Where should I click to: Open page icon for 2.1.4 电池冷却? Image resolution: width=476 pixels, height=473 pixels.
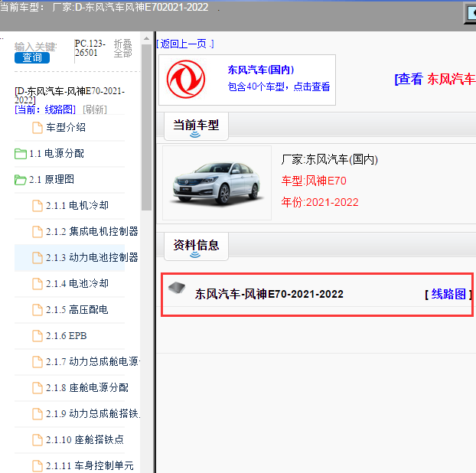[37, 284]
